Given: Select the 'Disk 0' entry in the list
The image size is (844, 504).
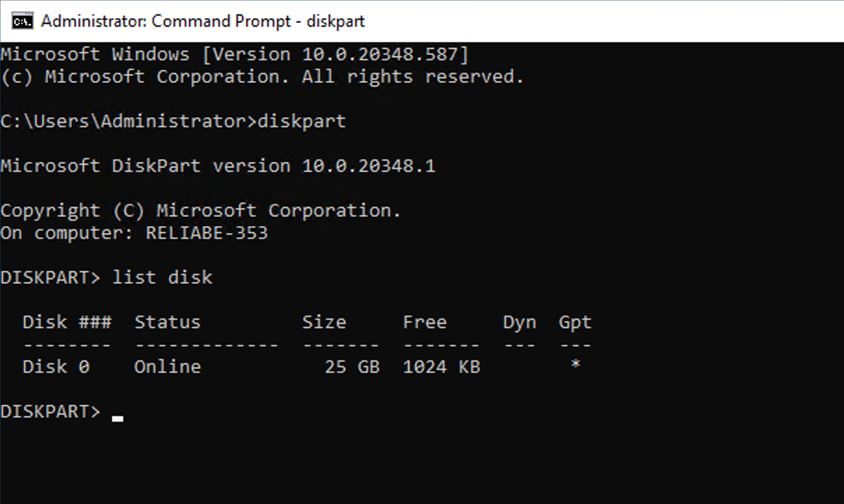Looking at the screenshot, I should 56,367.
